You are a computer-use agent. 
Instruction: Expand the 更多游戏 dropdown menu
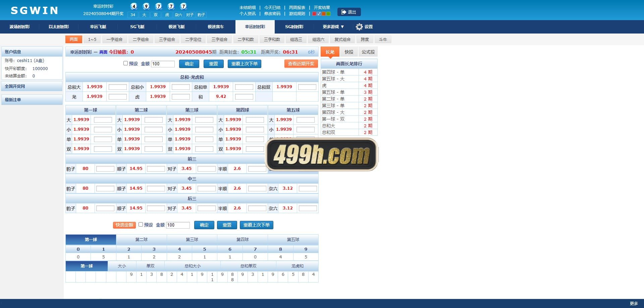point(333,27)
